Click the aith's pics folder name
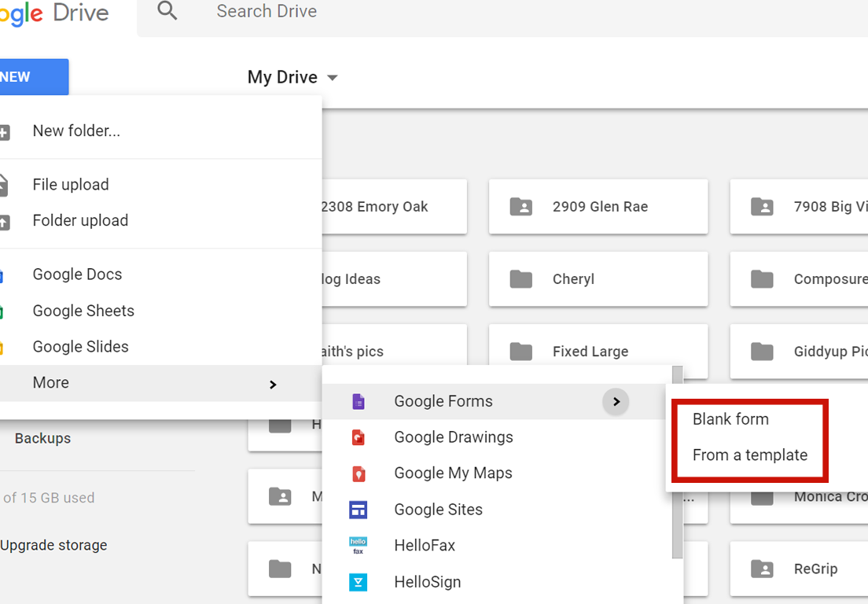Image resolution: width=868 pixels, height=604 pixels. (x=352, y=352)
